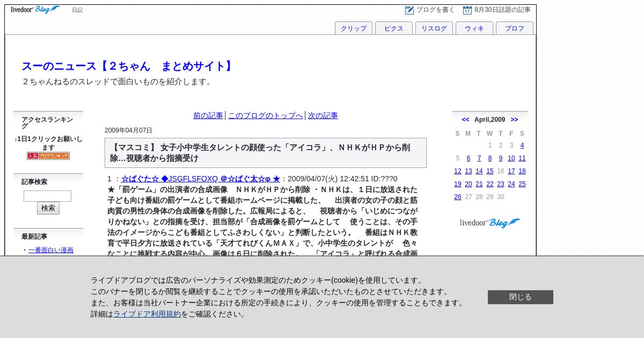Select April 4 in calendar

(x=522, y=145)
